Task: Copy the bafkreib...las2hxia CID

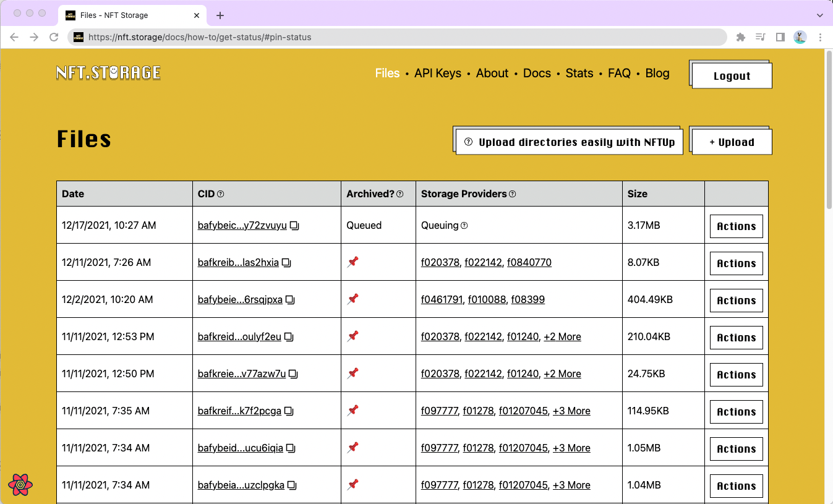Action: coord(286,262)
